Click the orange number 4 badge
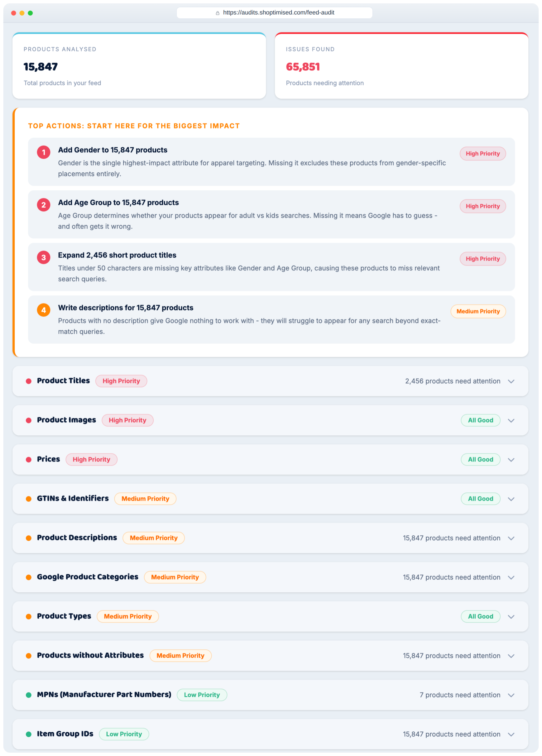The height and width of the screenshot is (756, 542). point(43,310)
